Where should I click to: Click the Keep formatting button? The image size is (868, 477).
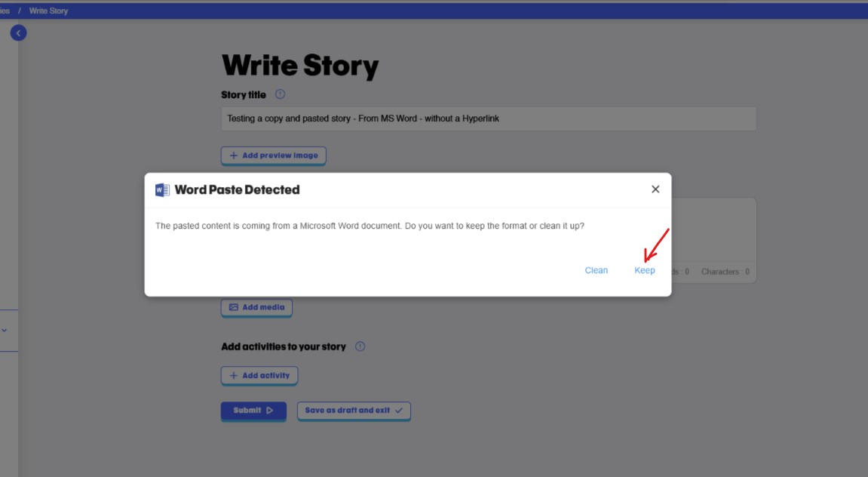point(644,270)
